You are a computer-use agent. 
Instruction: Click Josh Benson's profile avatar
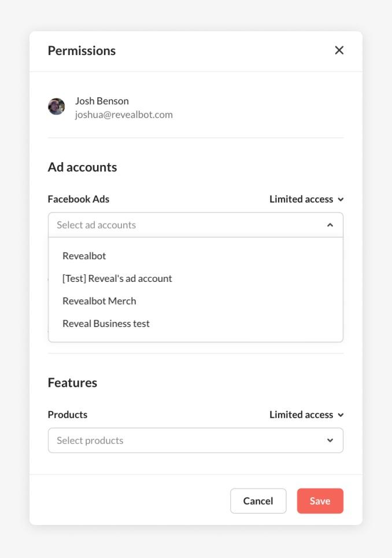(56, 107)
